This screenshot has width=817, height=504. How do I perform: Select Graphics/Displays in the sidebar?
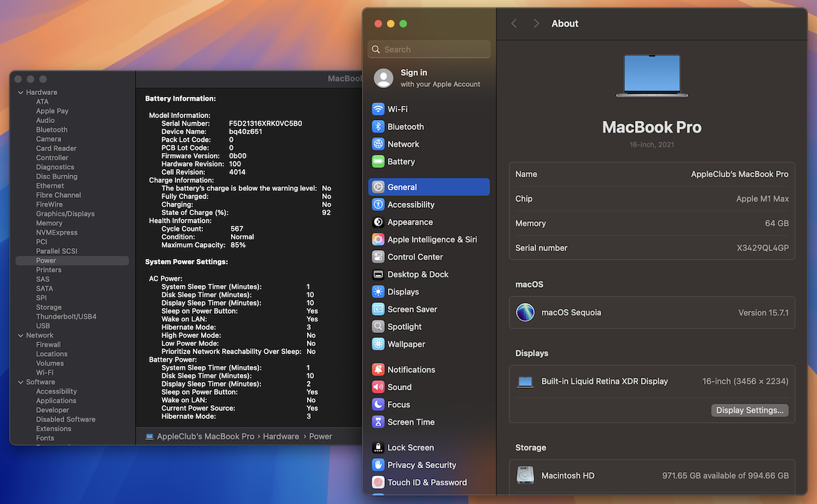65,214
